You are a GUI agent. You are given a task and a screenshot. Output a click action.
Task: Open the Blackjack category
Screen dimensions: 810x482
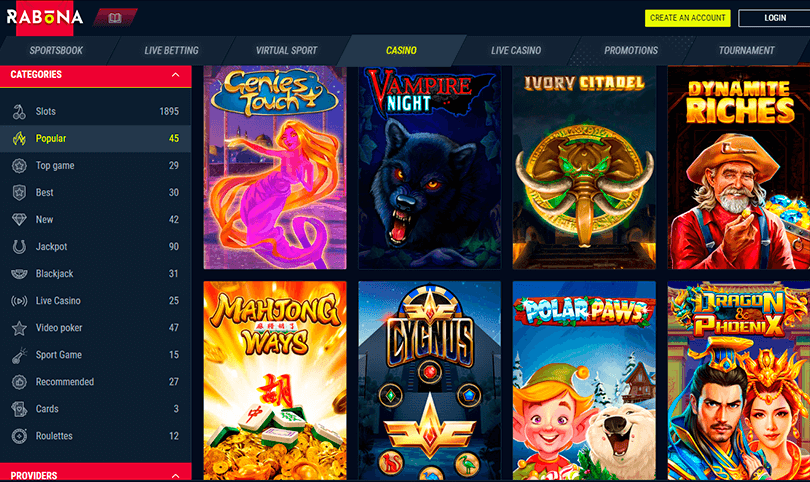(x=96, y=274)
